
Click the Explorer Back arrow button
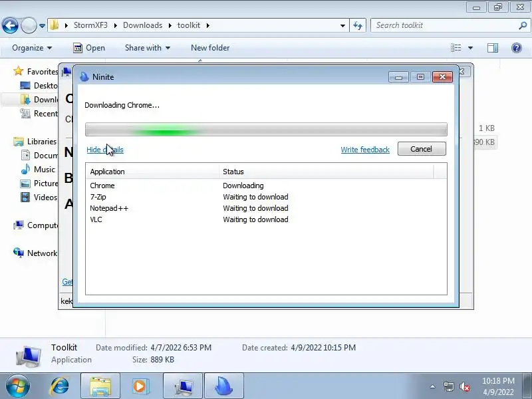coord(10,25)
